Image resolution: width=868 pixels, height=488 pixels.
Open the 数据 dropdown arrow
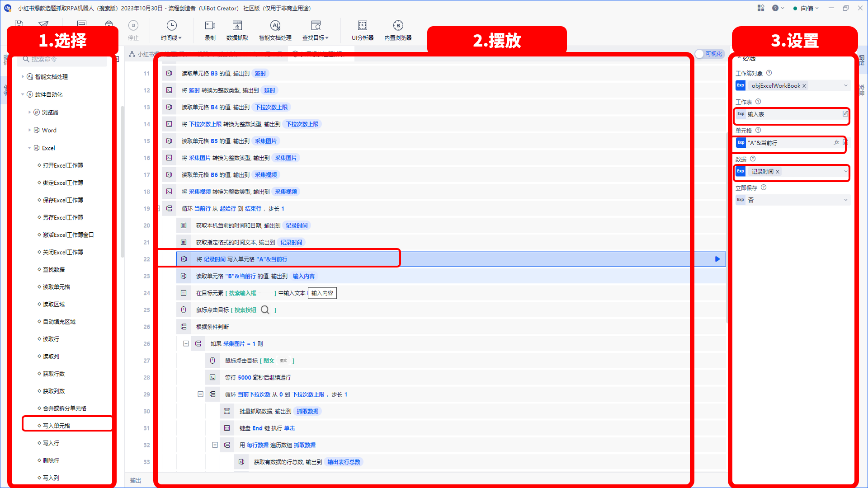[846, 171]
